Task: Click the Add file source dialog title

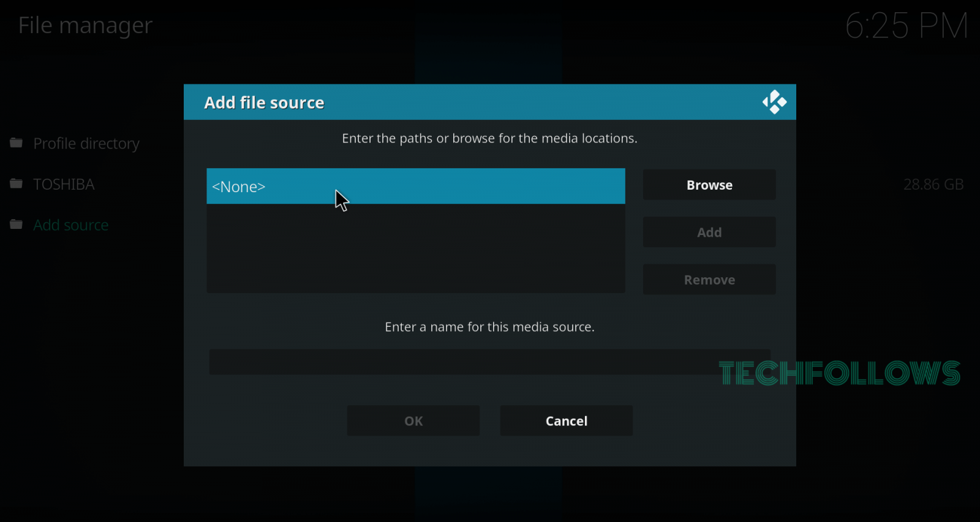Action: [264, 102]
